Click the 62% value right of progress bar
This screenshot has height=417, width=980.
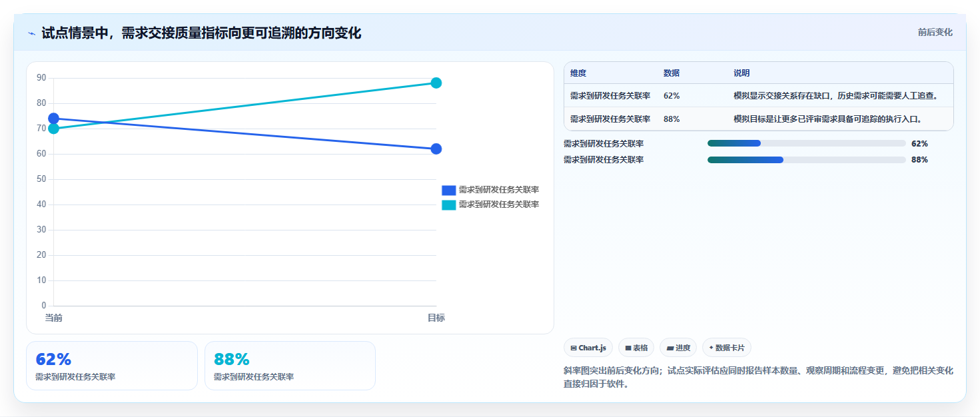[919, 144]
